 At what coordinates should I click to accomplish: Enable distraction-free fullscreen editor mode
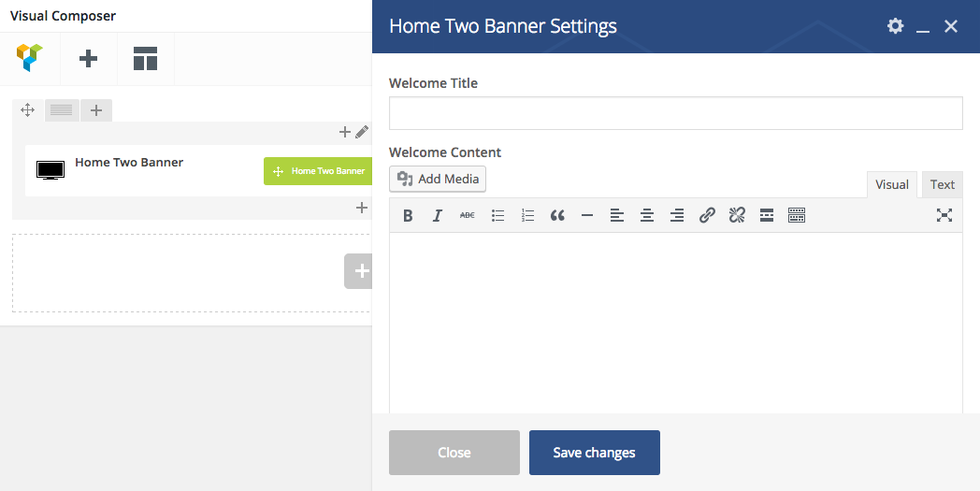point(944,216)
